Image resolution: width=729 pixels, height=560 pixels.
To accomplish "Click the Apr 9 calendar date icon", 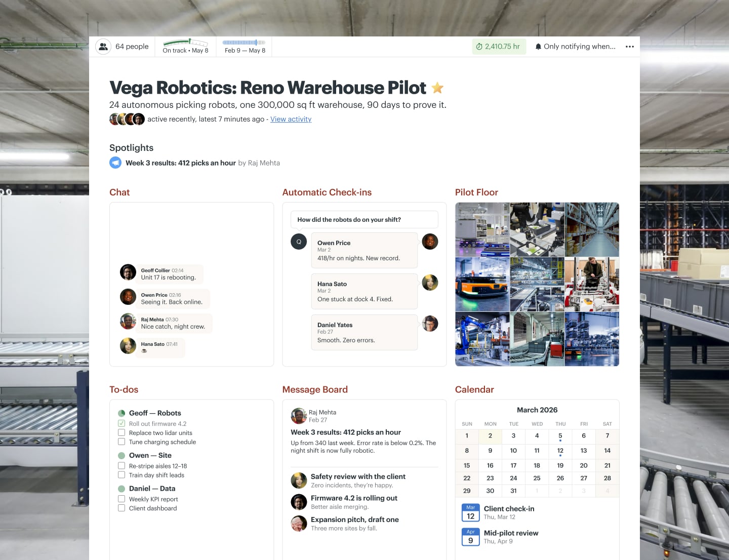I will click(x=471, y=537).
